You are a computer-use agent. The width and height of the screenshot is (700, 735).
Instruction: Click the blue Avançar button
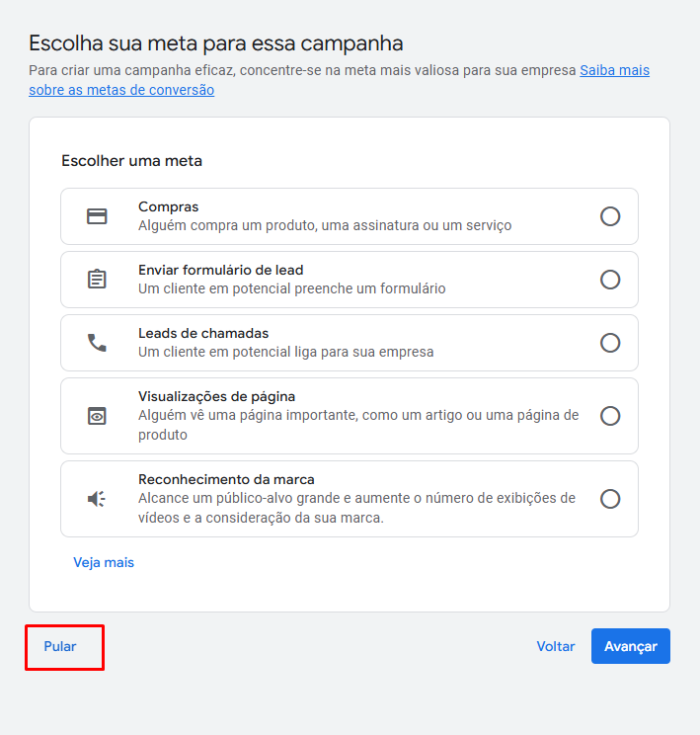tap(631, 646)
